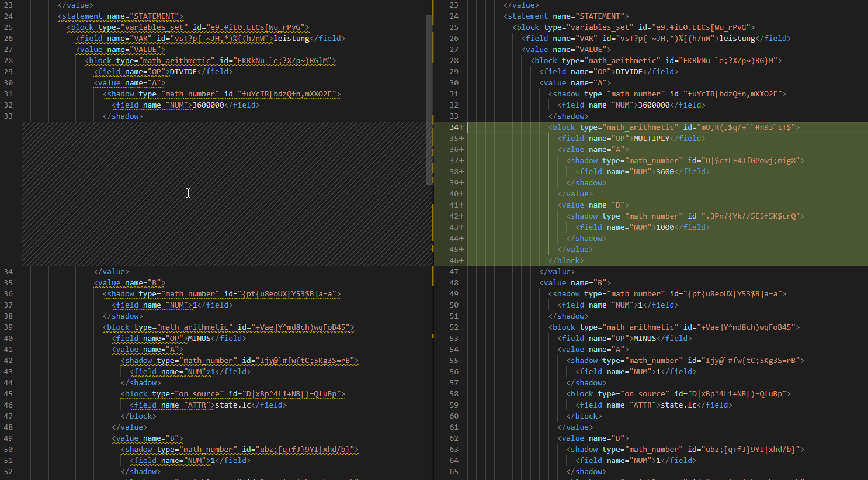Click leistung on line 26 of the original pane
The height and width of the screenshot is (480, 868).
pyautogui.click(x=291, y=39)
